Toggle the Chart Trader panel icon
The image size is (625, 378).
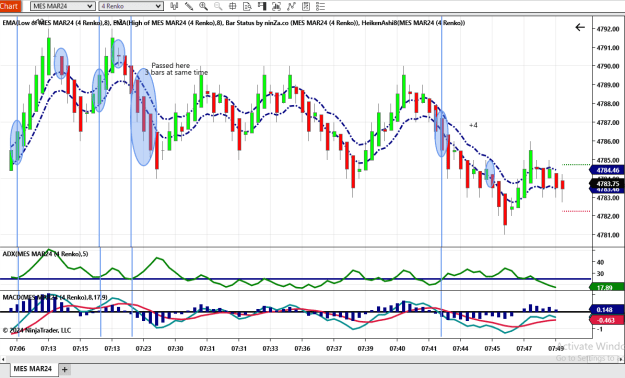pyautogui.click(x=262, y=6)
